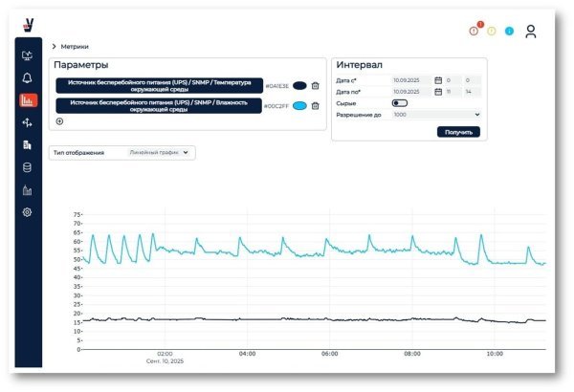
Task: Delete the humidity parameter with trash icon
Action: tap(315, 106)
